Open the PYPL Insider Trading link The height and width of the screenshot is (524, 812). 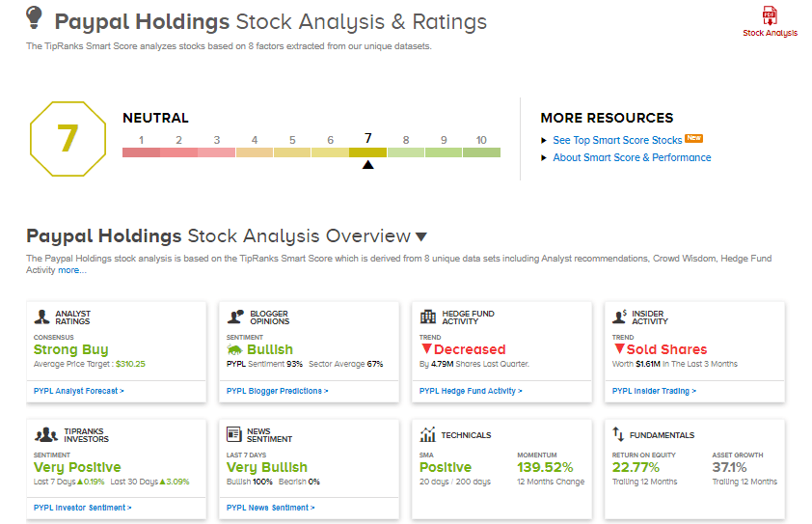click(x=654, y=391)
